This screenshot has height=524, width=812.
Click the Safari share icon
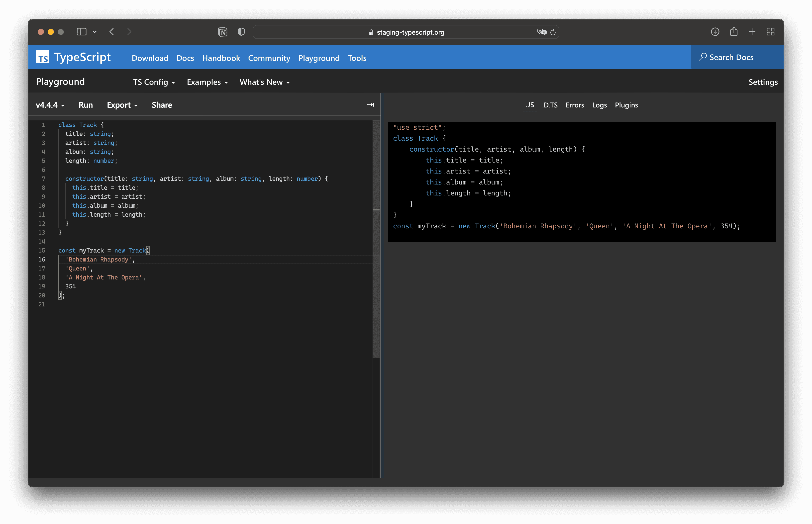coord(733,32)
